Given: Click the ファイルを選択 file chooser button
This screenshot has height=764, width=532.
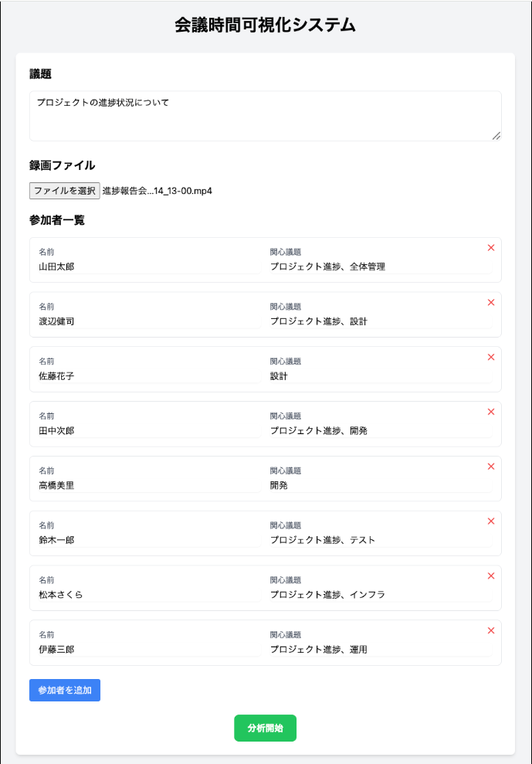Looking at the screenshot, I should (65, 191).
